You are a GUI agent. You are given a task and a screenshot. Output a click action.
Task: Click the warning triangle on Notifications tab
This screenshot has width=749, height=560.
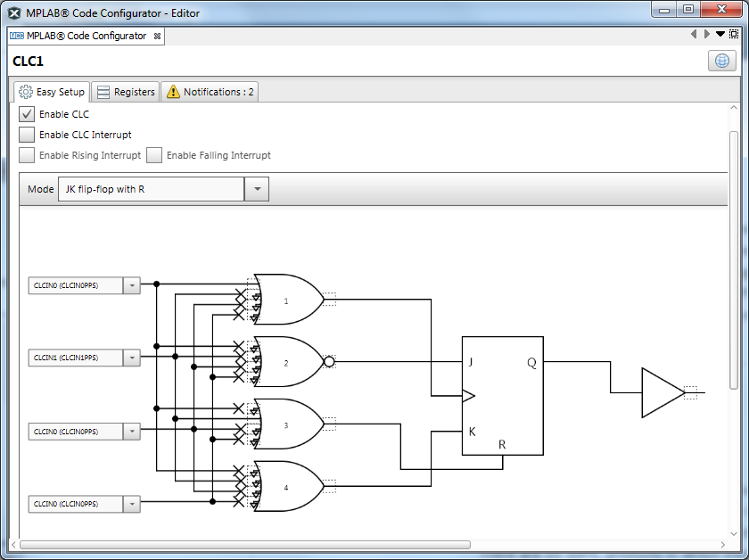click(x=173, y=92)
